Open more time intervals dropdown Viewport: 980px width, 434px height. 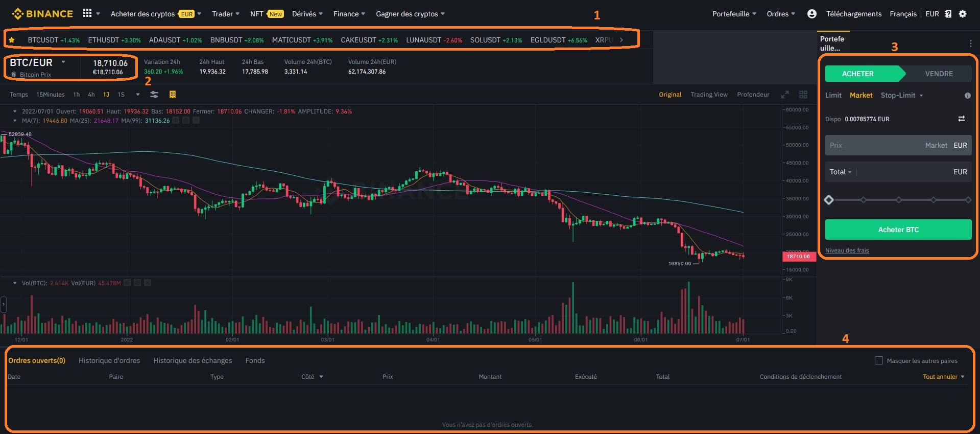point(138,95)
